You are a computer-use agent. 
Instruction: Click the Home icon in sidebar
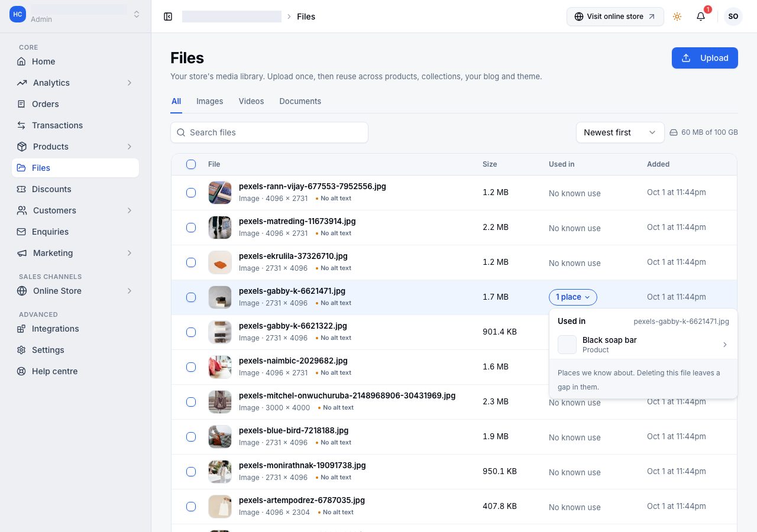(x=21, y=61)
